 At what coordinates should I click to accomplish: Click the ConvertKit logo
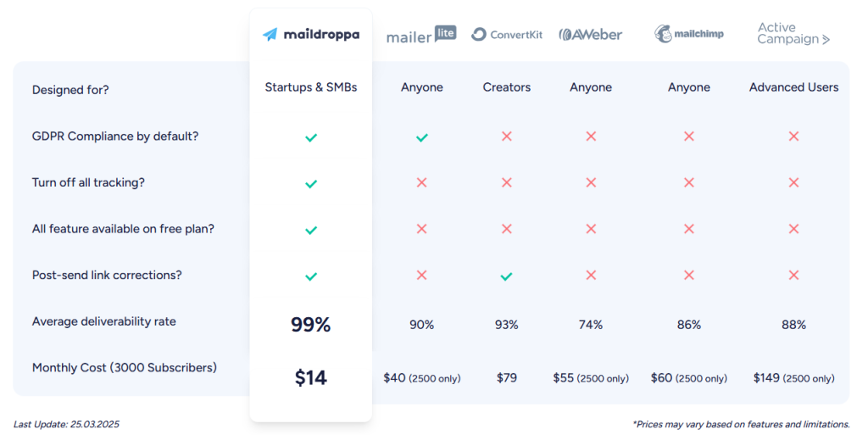click(507, 35)
